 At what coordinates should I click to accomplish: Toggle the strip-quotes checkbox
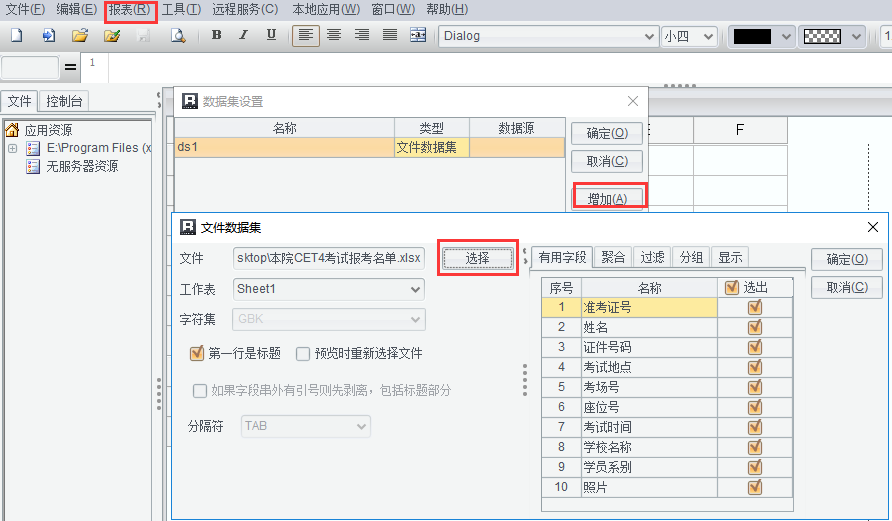(x=200, y=391)
